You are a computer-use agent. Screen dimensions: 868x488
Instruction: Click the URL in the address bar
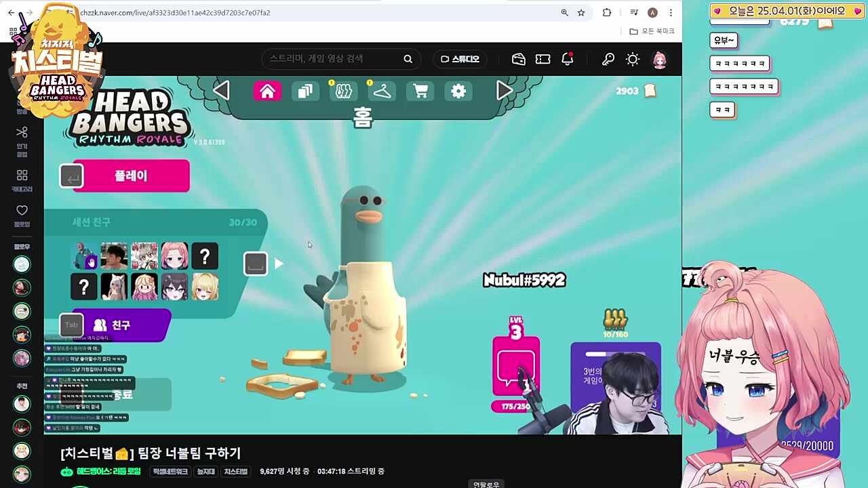[175, 13]
